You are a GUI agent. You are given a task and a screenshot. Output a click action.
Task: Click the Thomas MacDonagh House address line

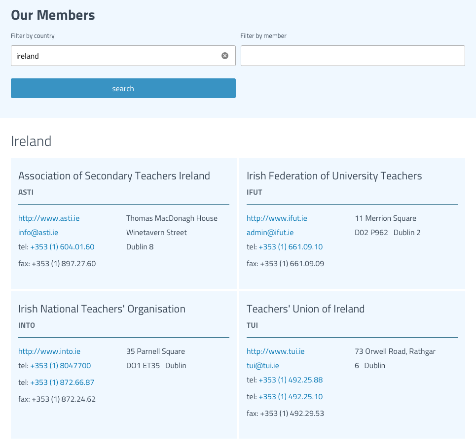coord(172,218)
